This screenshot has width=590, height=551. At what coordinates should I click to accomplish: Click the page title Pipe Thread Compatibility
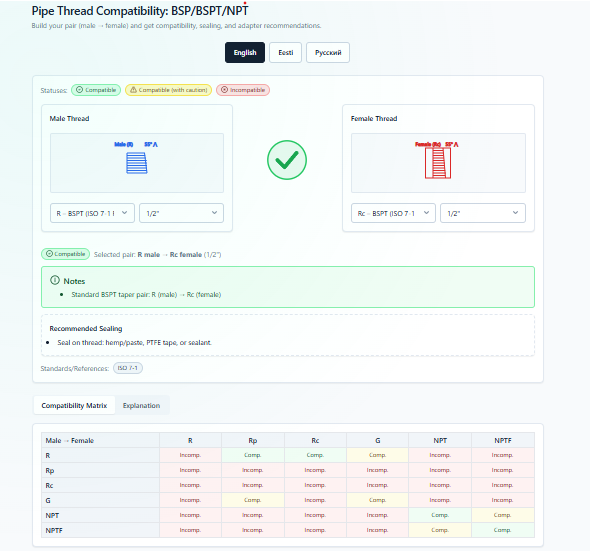140,11
